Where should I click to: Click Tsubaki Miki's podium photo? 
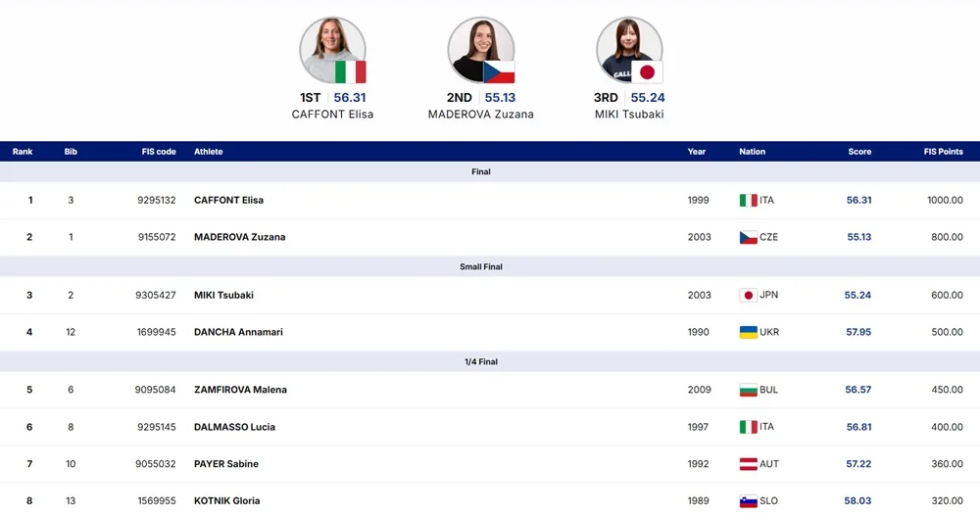[x=628, y=50]
